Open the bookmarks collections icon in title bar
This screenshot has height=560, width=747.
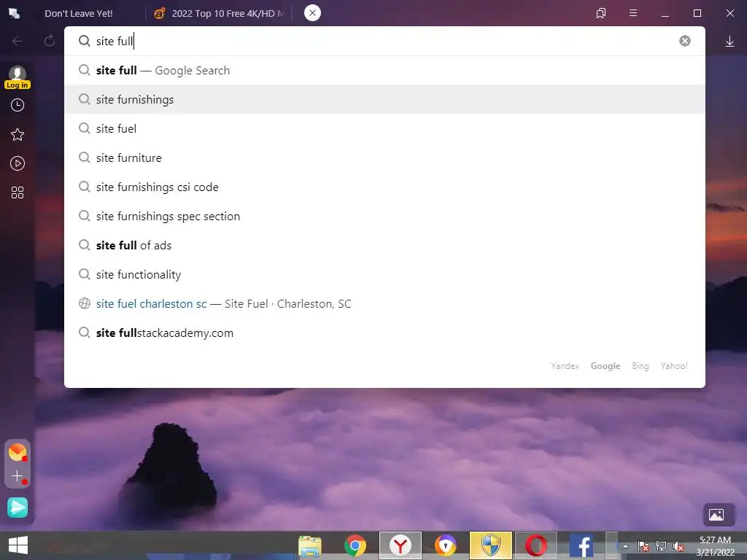(601, 13)
